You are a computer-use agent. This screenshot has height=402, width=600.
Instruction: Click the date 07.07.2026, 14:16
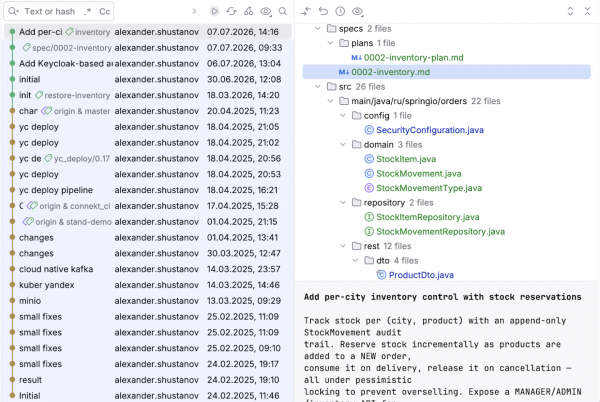coord(243,32)
